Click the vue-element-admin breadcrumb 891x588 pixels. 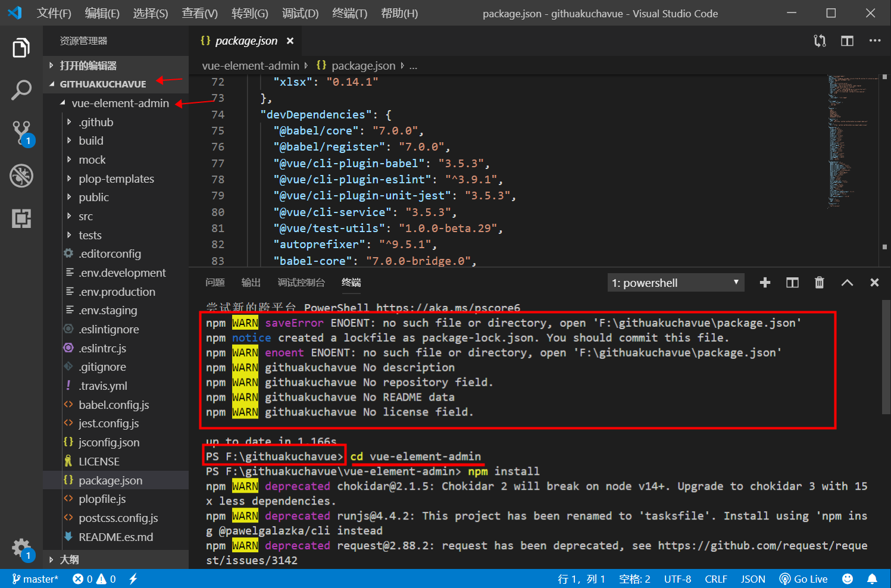(x=251, y=65)
